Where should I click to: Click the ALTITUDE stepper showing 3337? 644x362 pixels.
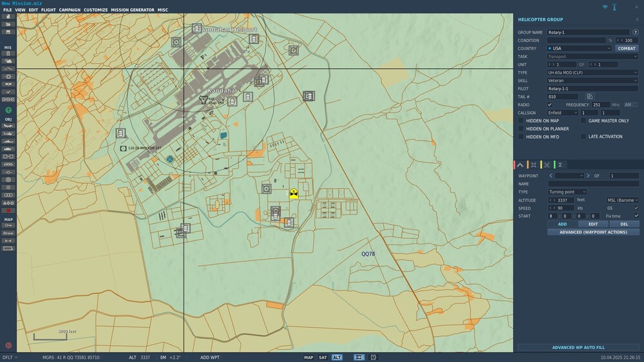pyautogui.click(x=561, y=200)
